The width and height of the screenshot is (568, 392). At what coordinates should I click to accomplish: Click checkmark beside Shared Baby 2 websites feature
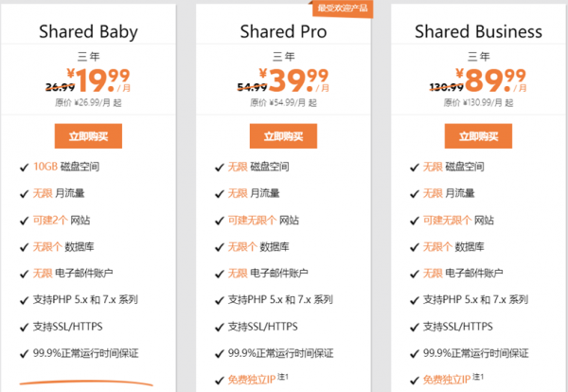[25, 221]
